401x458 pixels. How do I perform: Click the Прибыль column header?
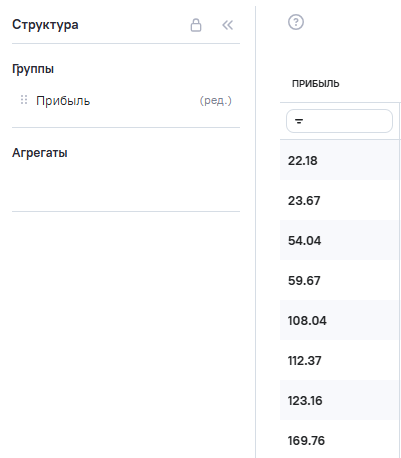click(x=316, y=84)
